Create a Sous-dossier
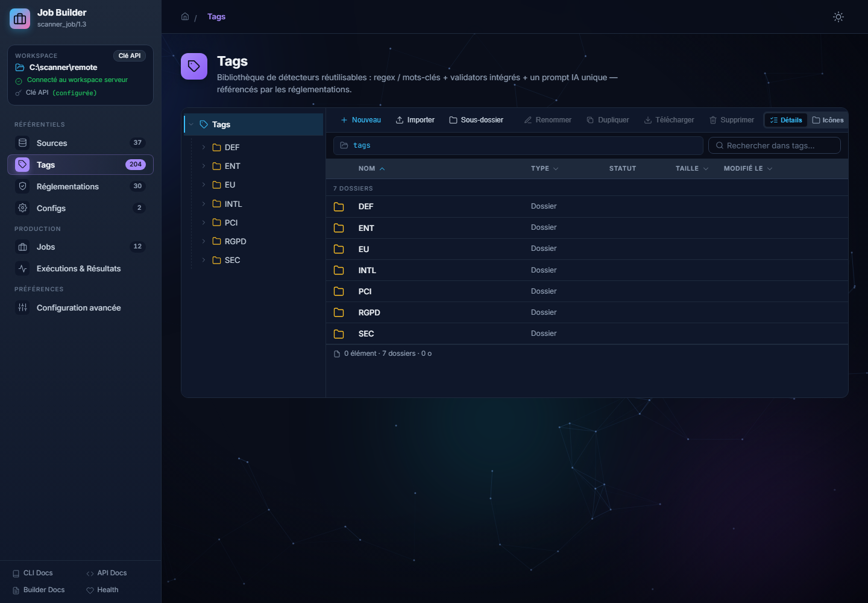This screenshot has height=603, width=868. [476, 120]
